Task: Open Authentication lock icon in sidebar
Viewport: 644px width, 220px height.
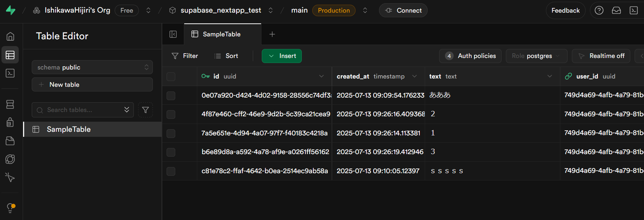Action: click(10, 122)
